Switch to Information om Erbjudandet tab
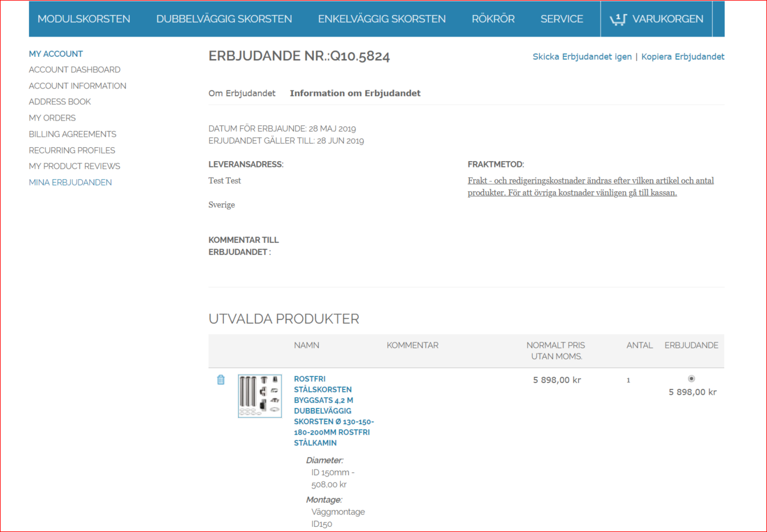 coord(355,93)
